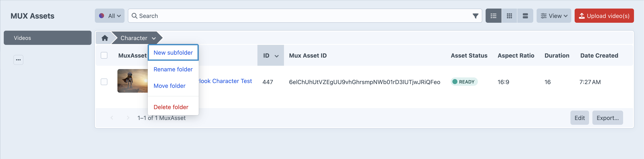Screen dimensions: 644x159
Task: Toggle the Character folder dropdown chevron
Action: click(154, 38)
